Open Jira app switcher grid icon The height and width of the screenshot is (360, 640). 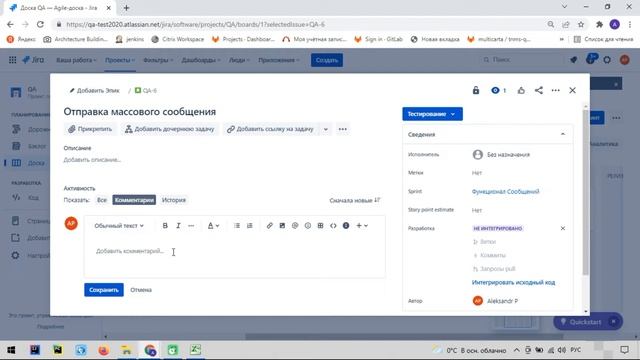[x=13, y=60]
